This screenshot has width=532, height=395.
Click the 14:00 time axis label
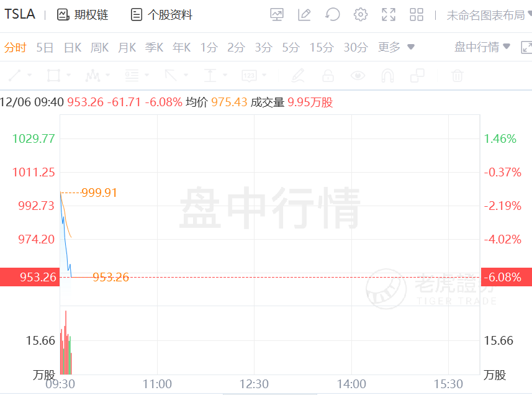351,384
